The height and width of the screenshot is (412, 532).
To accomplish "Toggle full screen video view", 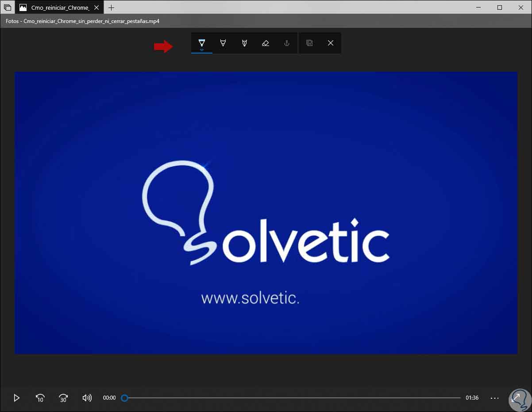I will (x=516, y=397).
